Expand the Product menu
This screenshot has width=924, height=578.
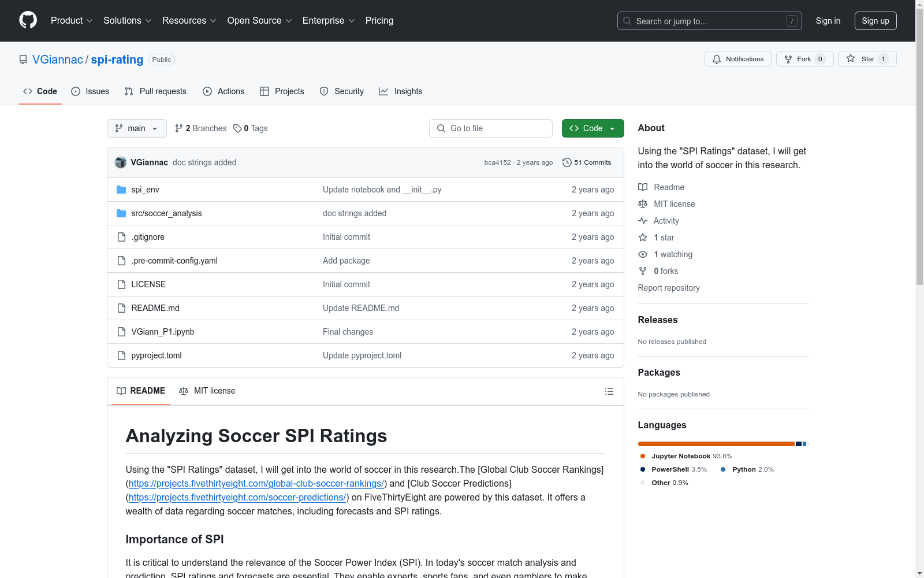pos(72,20)
